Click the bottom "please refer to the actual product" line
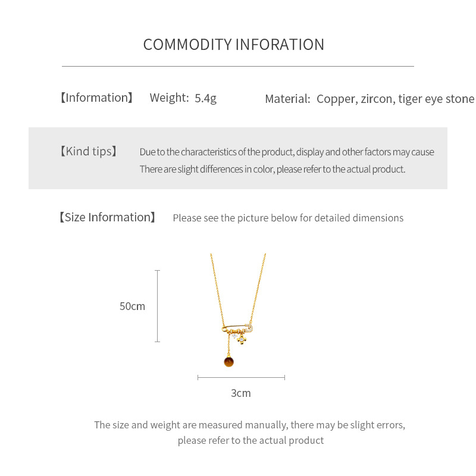This screenshot has width=476, height=476. (250, 440)
